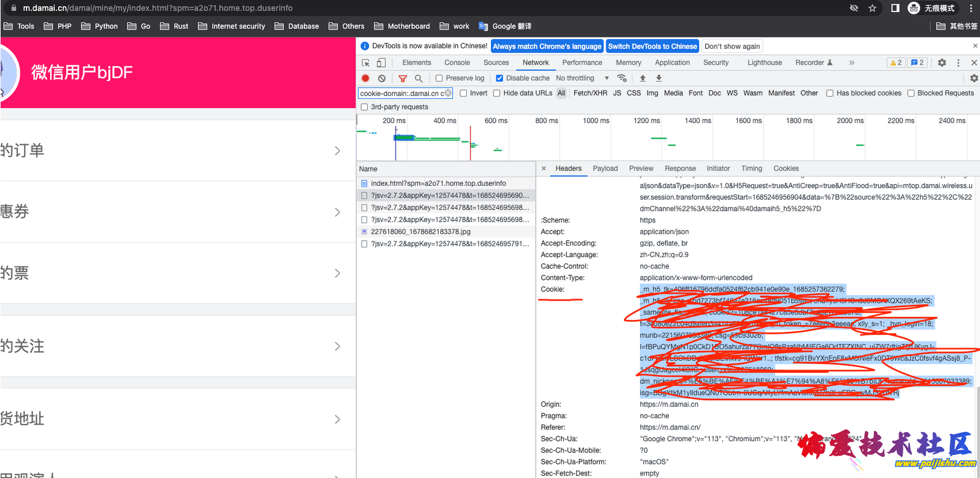Stop recording network log
Viewport: 980px width, 478px height.
click(365, 78)
